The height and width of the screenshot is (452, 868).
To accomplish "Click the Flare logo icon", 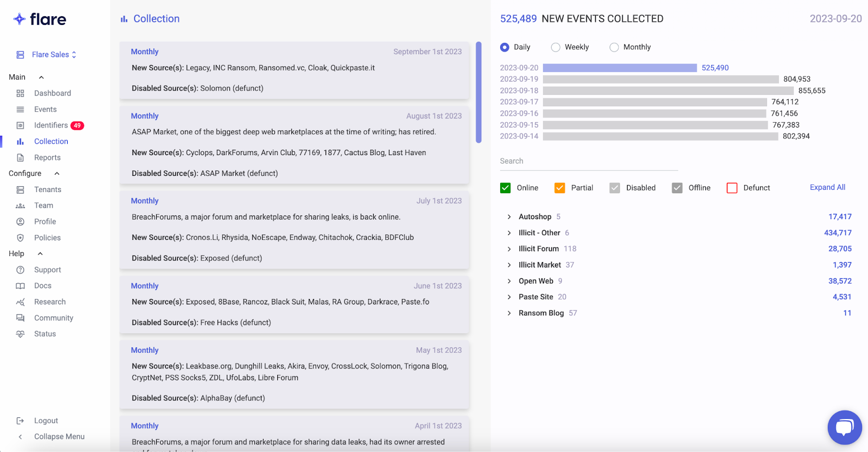I will [20, 19].
